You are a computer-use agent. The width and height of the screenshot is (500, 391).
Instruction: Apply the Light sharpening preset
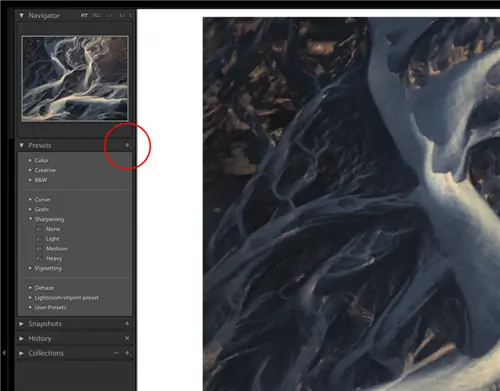point(53,239)
